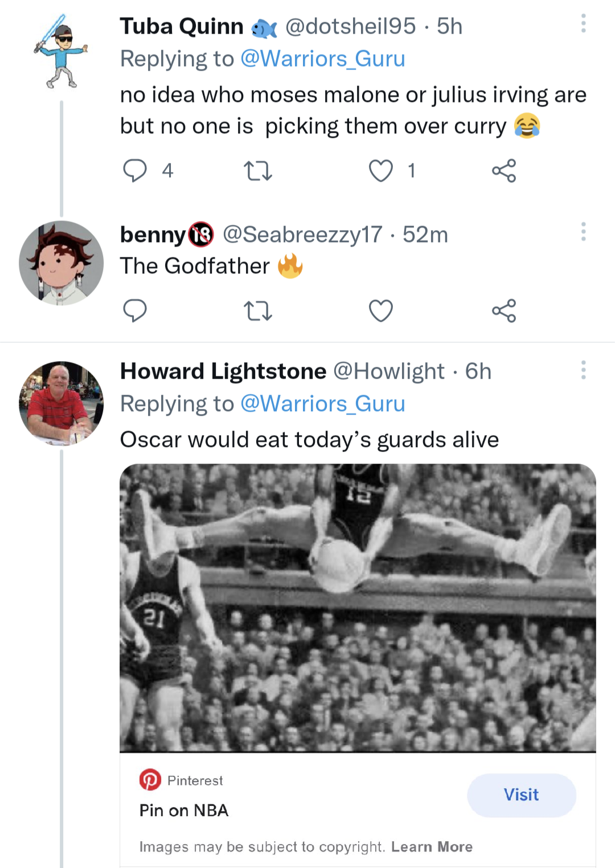Open more options for benny's tweet
The height and width of the screenshot is (868, 615).
coord(583,232)
